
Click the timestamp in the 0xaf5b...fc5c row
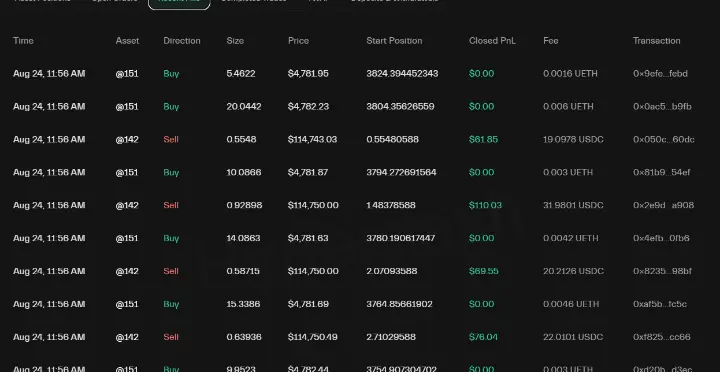49,304
